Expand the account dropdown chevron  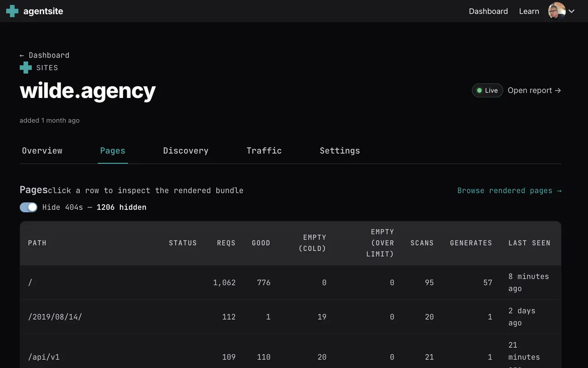point(572,11)
